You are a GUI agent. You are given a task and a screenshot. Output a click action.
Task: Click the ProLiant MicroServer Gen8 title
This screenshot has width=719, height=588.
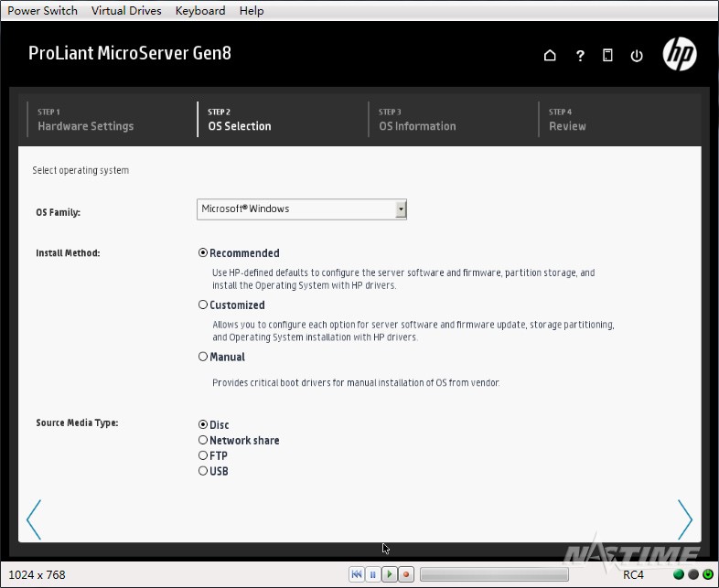(130, 53)
